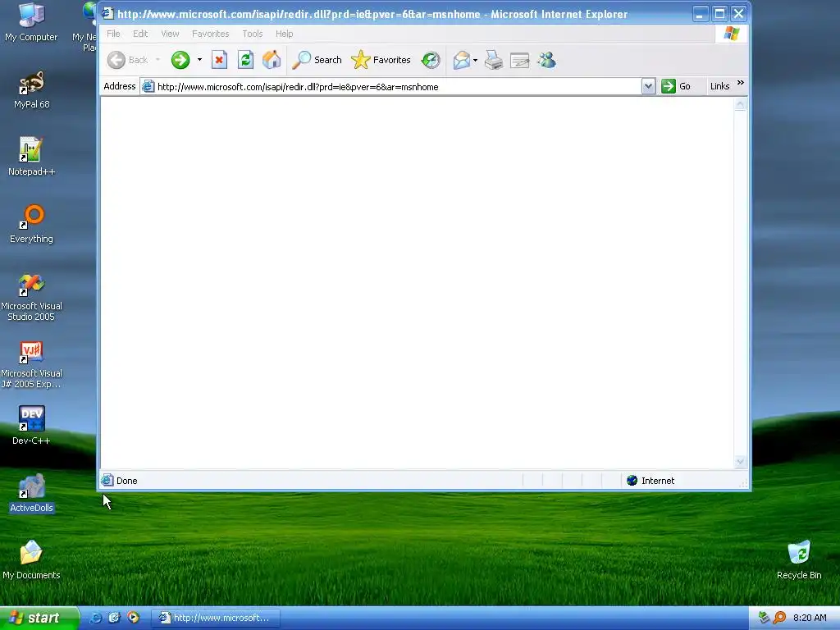Select the Dev-C++ desktop shortcut
The height and width of the screenshot is (630, 840).
[x=31, y=426]
